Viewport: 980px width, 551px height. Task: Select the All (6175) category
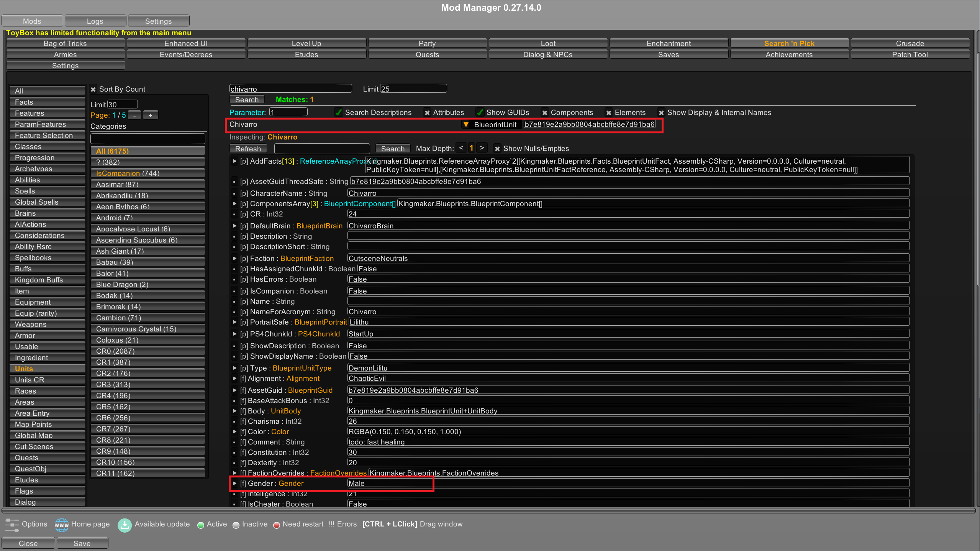[x=148, y=151]
